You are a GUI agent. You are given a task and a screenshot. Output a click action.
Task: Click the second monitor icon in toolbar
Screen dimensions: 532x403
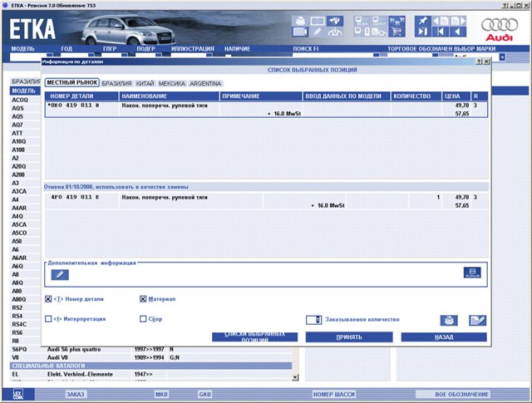(x=378, y=21)
